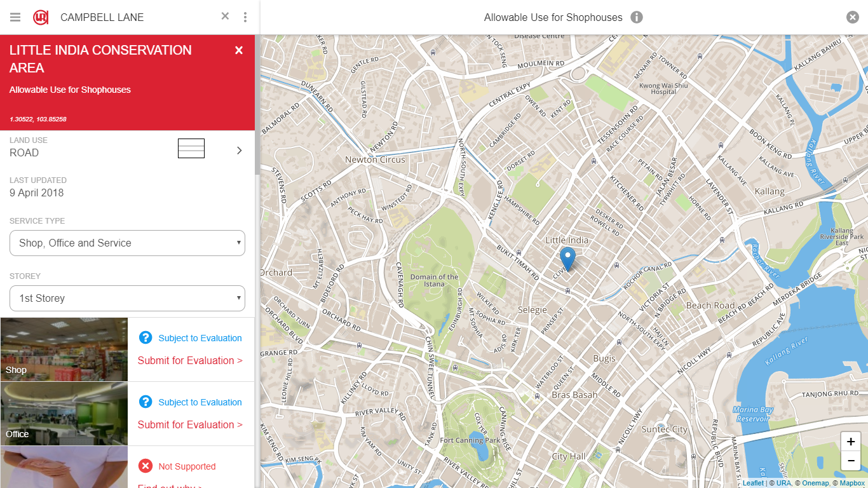Screen dimensions: 868x488
Task: Click the Not Supported status icon
Action: click(146, 466)
